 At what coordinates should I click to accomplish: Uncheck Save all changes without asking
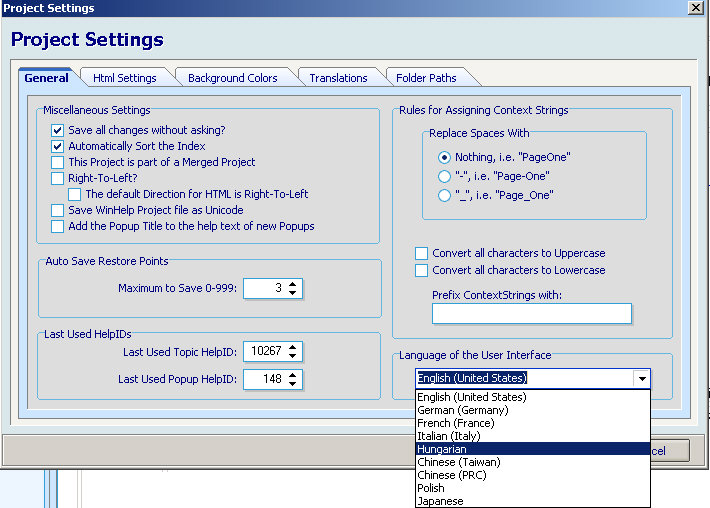(58, 130)
